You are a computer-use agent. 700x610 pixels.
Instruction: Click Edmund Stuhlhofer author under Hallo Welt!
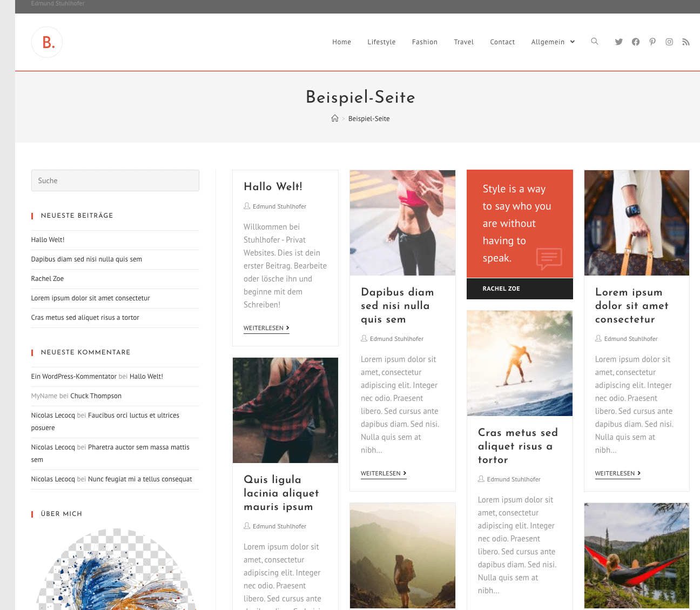tap(279, 206)
